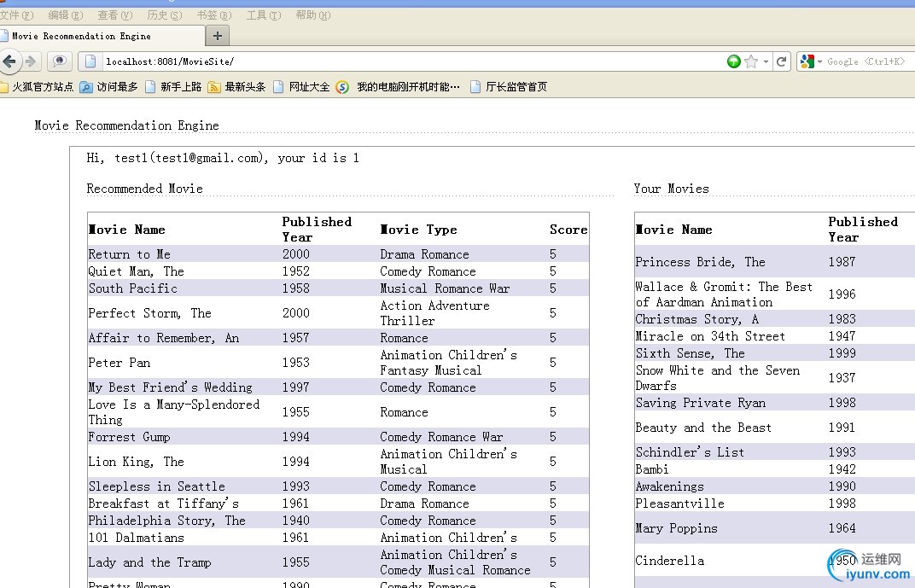Open the 书签 menu
The image size is (915, 588).
click(214, 15)
